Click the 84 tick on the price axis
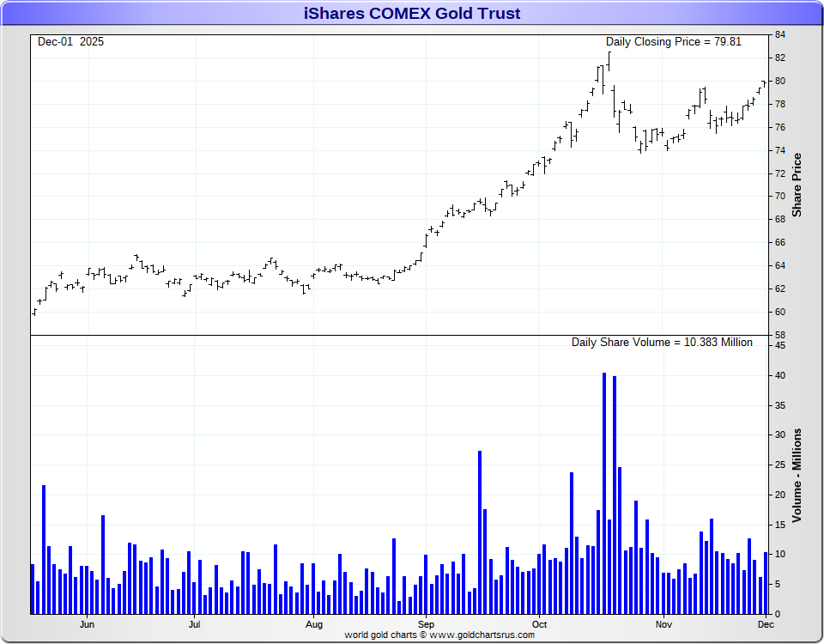The image size is (824, 644). [780, 34]
